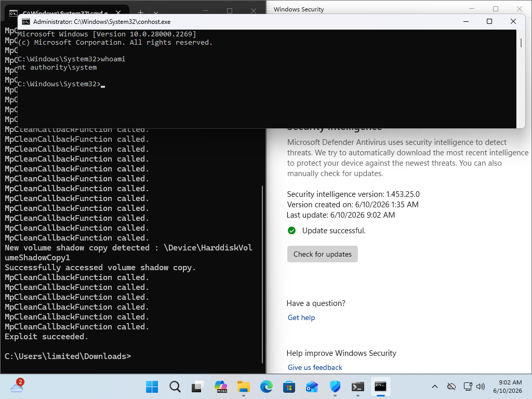The width and height of the screenshot is (532, 399).
Task: Open network status tray icon
Action: (468, 387)
